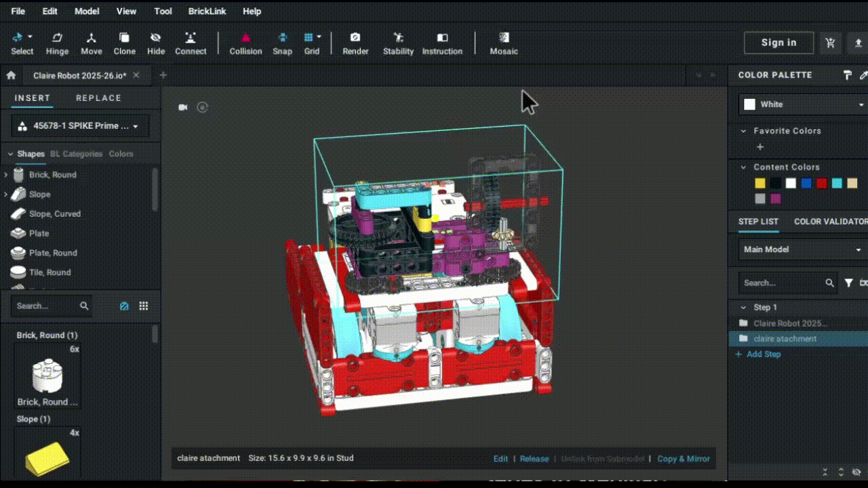
Task: Toggle the Hide tool in the toolbar
Action: pos(156,42)
